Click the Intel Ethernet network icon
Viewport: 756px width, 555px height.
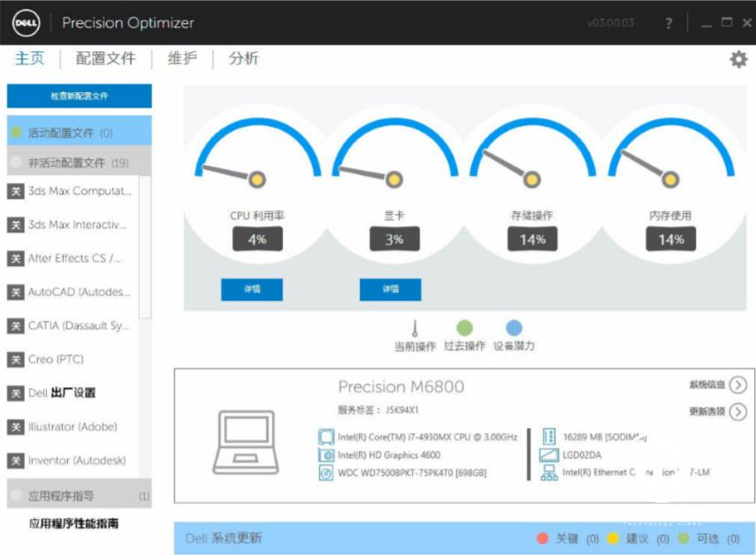coord(549,473)
